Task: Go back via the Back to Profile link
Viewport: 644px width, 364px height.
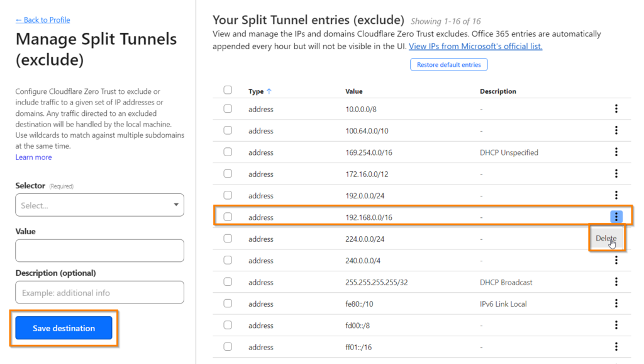Action: [43, 20]
